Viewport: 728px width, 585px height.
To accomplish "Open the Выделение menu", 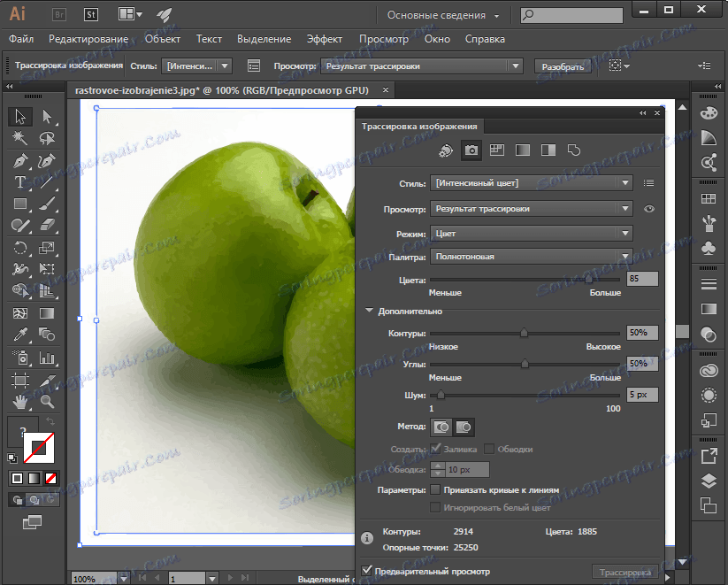I will coord(264,39).
